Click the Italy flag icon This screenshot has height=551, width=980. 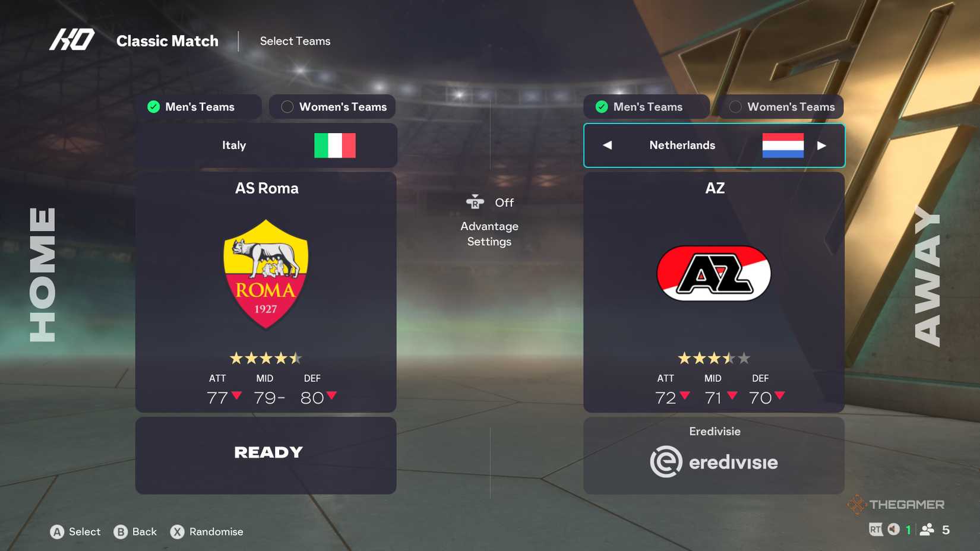click(x=335, y=145)
